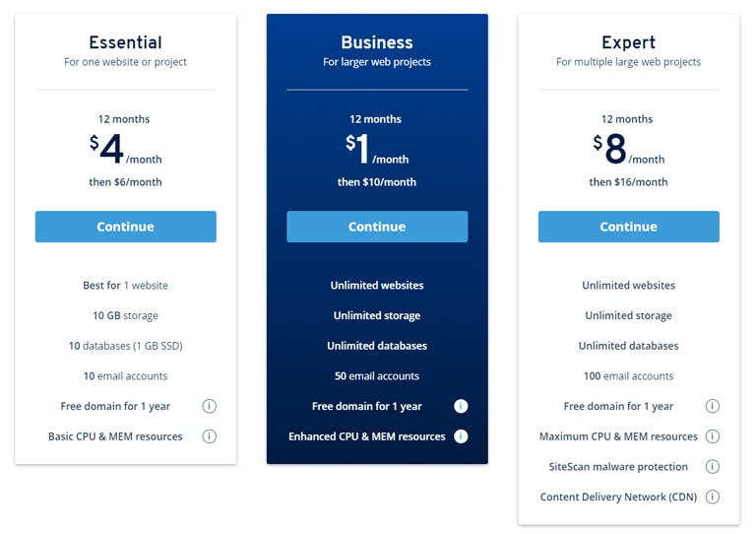
Task: Select the Expert plan heading
Action: click(629, 42)
